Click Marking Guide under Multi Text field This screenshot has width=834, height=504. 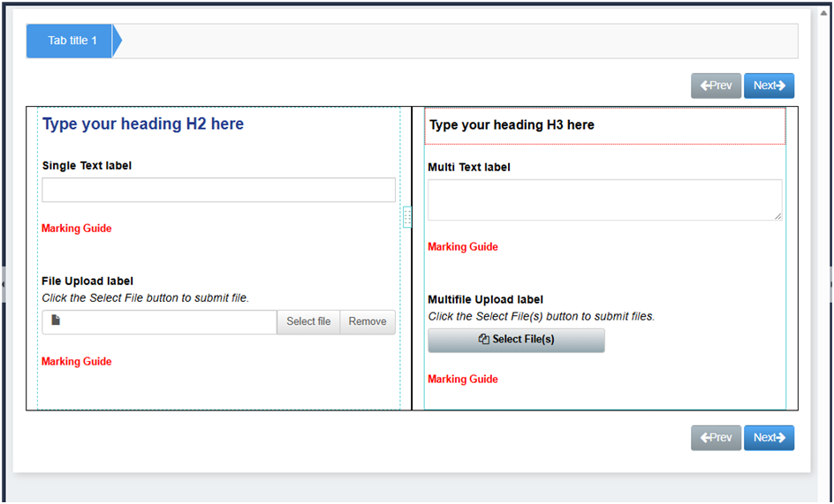(463, 247)
